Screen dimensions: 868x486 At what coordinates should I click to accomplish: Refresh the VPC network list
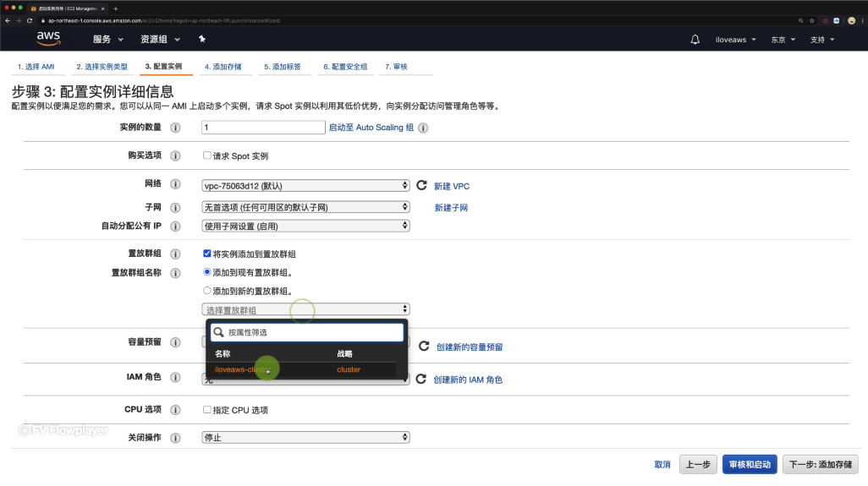click(x=422, y=185)
